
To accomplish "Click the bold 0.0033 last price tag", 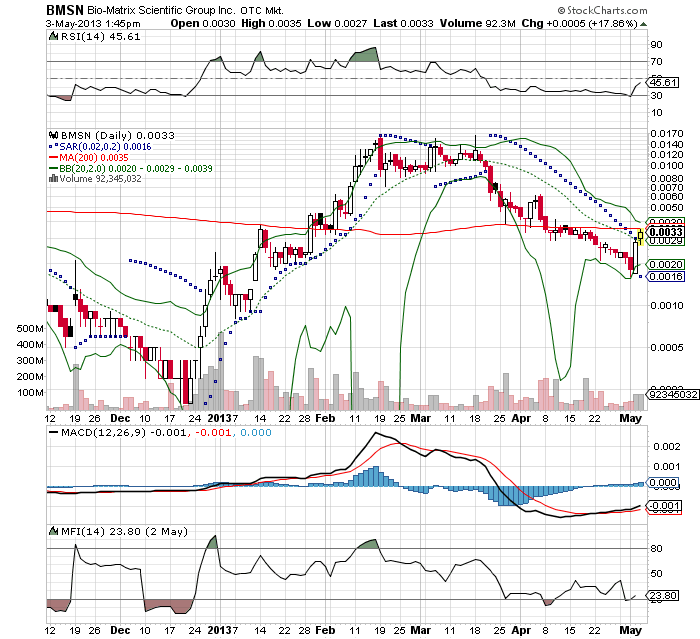I will tap(666, 232).
